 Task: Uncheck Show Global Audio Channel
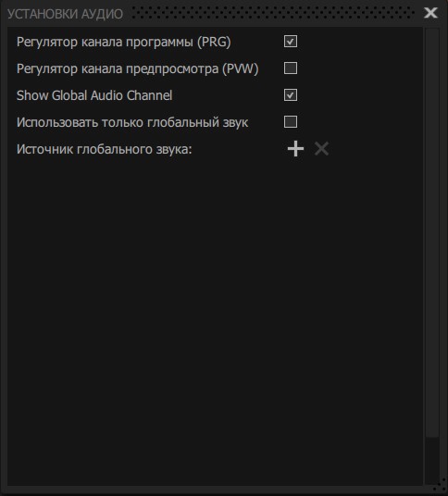pyautogui.click(x=291, y=95)
